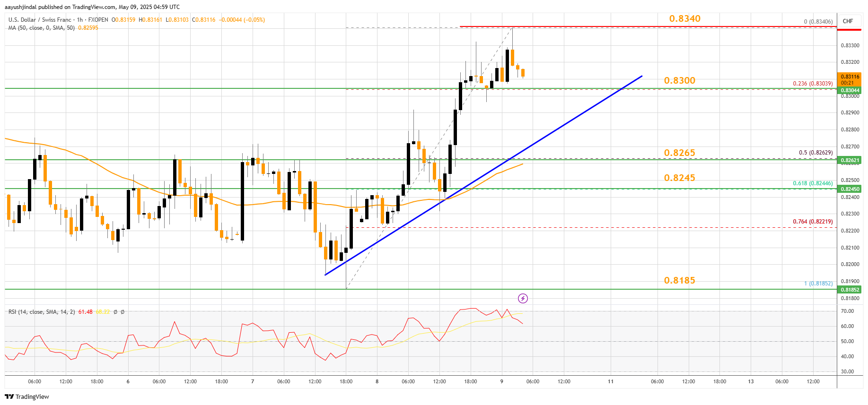
Task: Click the 0.764 (0.82219) Fibonacci level label
Action: pyautogui.click(x=813, y=222)
